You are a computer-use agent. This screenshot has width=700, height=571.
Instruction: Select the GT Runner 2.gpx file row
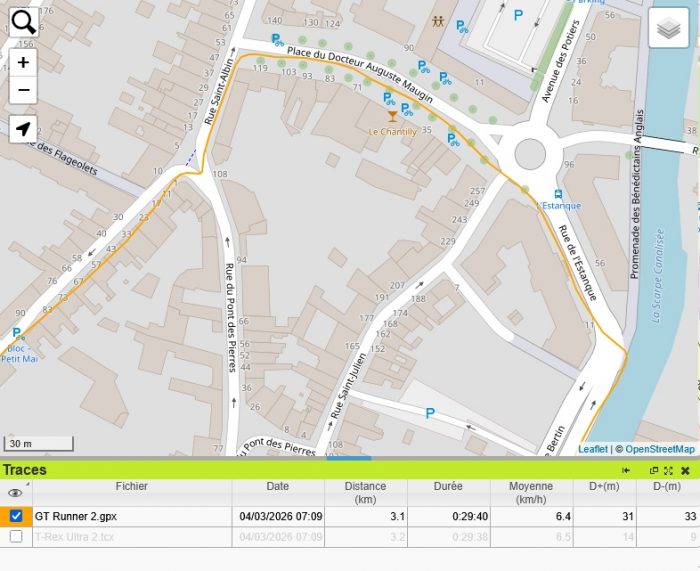(x=131, y=516)
